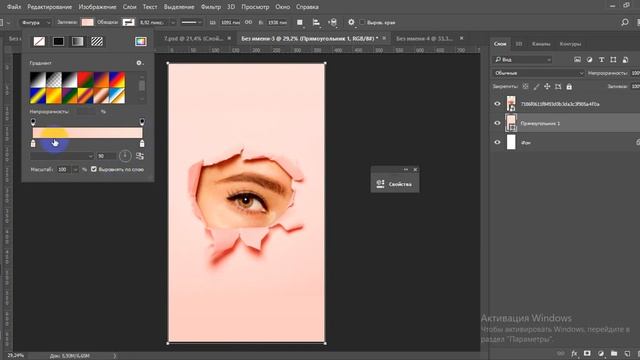Open shape settings gear in options bar
The height and width of the screenshot is (360, 640).
click(351, 22)
